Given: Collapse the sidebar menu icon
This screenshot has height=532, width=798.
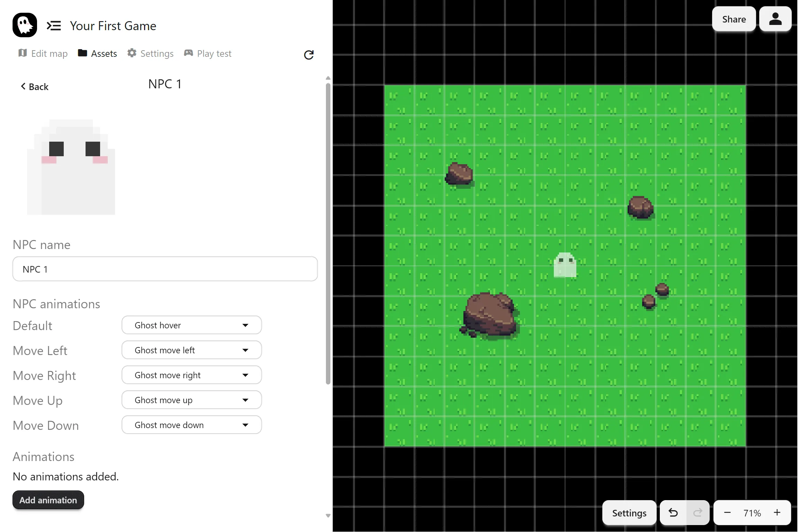Looking at the screenshot, I should [54, 26].
